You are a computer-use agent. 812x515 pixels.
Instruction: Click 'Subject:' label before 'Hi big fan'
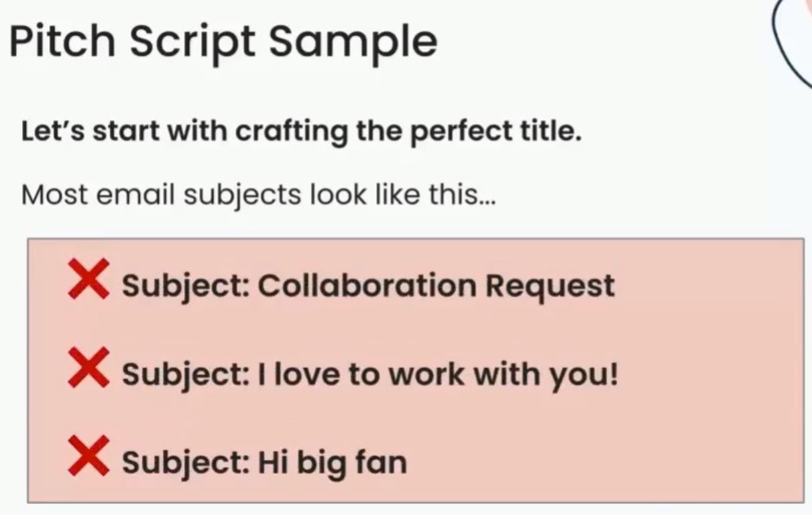pos(186,463)
